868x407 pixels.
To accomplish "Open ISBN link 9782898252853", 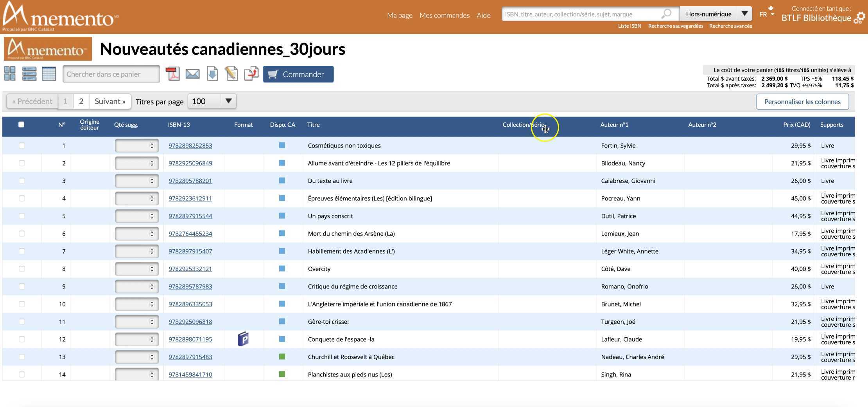I will click(x=190, y=146).
